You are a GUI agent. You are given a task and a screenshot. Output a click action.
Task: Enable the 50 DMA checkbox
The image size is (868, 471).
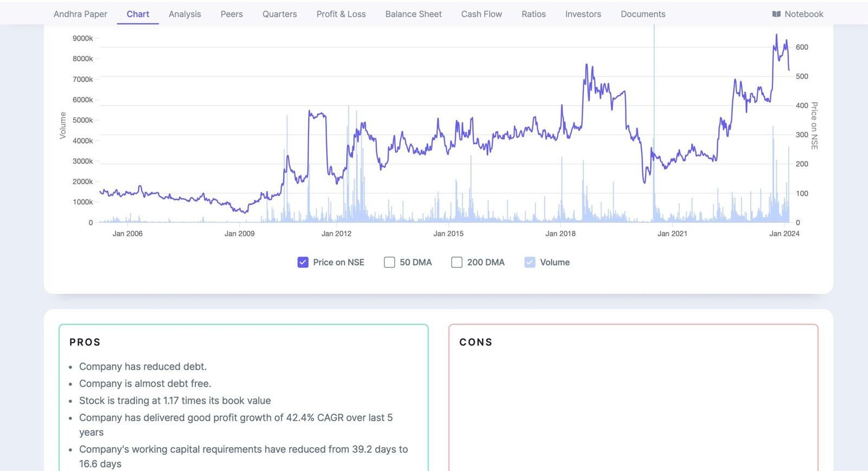(389, 262)
